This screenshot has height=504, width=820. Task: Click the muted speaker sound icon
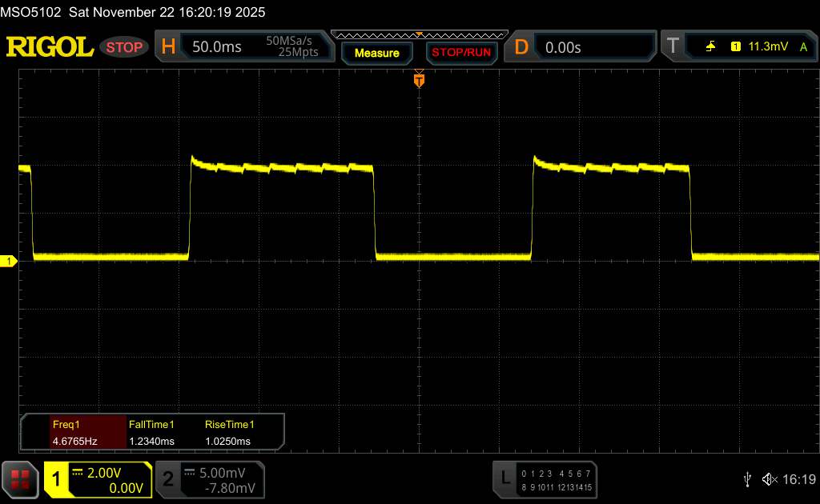coord(769,479)
